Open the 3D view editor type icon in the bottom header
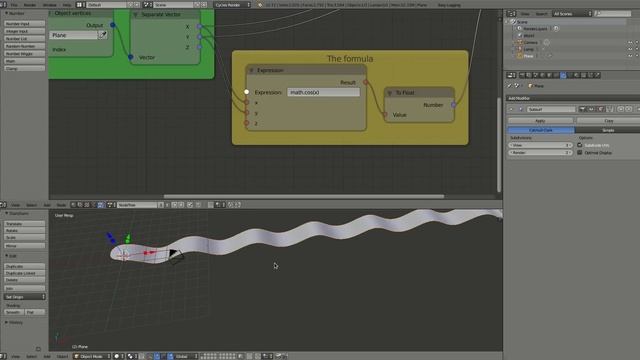Screen dimensions: 640x360 point(3,356)
